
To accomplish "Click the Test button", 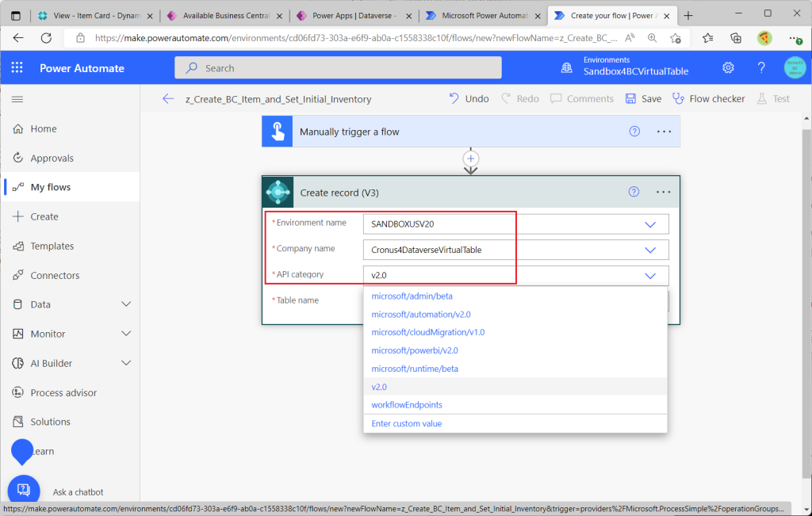I will [x=773, y=99].
